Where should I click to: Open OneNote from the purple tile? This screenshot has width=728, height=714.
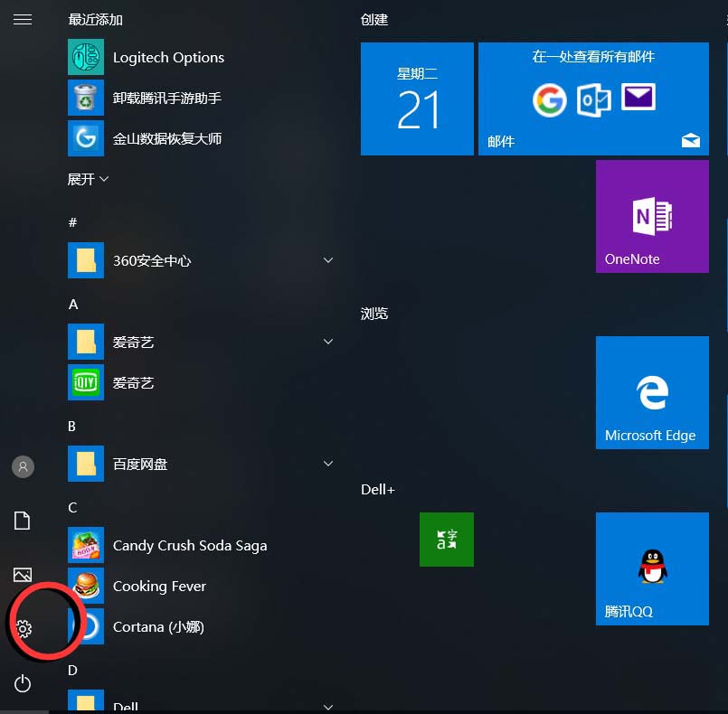pyautogui.click(x=651, y=216)
